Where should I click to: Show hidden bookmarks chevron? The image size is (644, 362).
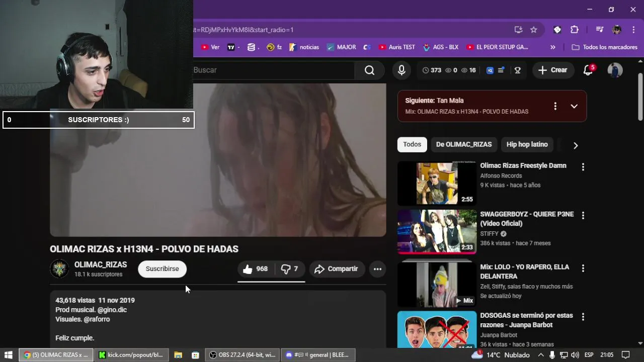(553, 47)
